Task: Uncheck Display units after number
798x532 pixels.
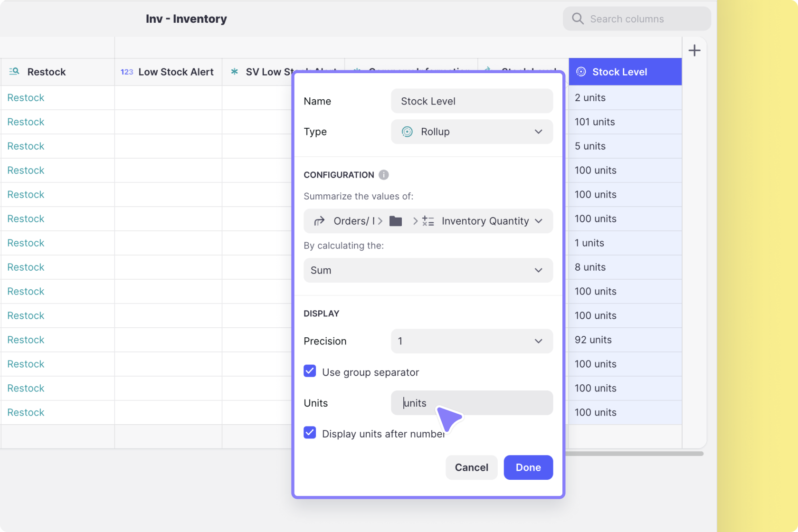Action: (310, 433)
